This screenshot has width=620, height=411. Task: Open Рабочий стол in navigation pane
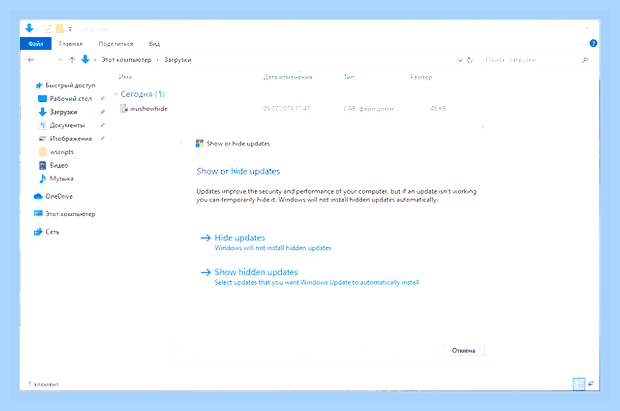pos(71,98)
